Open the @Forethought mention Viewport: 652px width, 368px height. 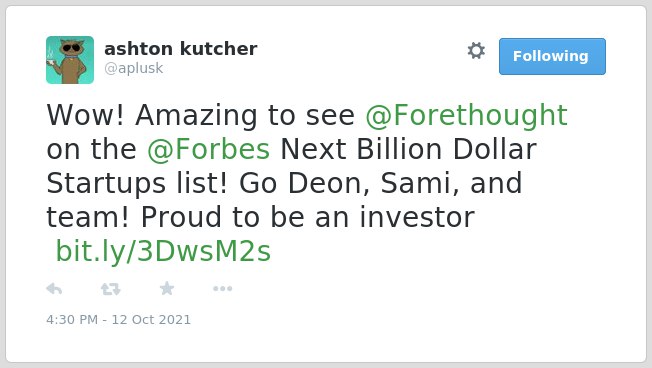coord(466,115)
